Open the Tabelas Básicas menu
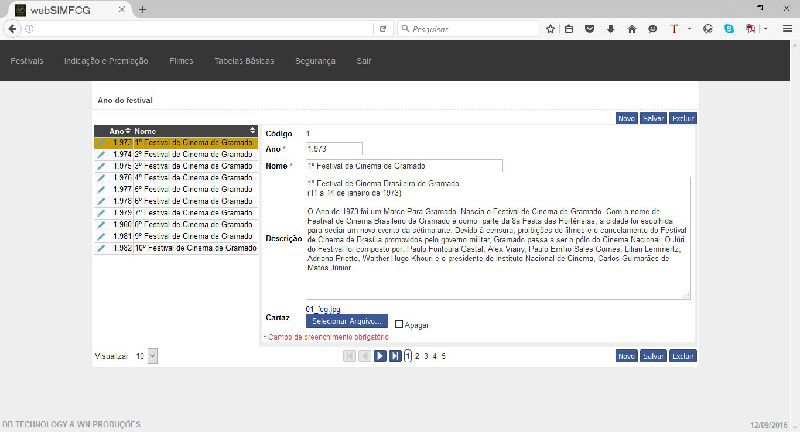The image size is (800, 432). (244, 61)
